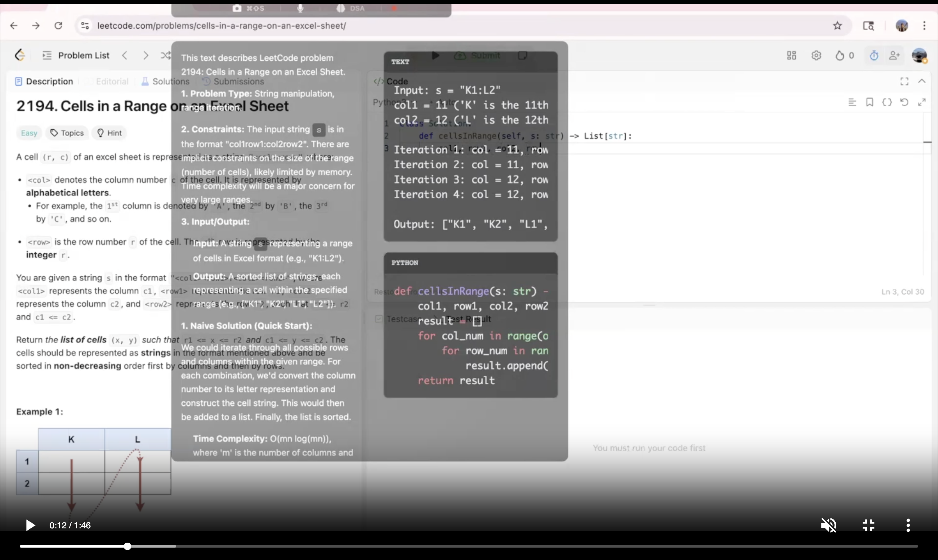Pick a random problem shuffle icon
Viewport: 938px width, 560px height.
coord(166,56)
